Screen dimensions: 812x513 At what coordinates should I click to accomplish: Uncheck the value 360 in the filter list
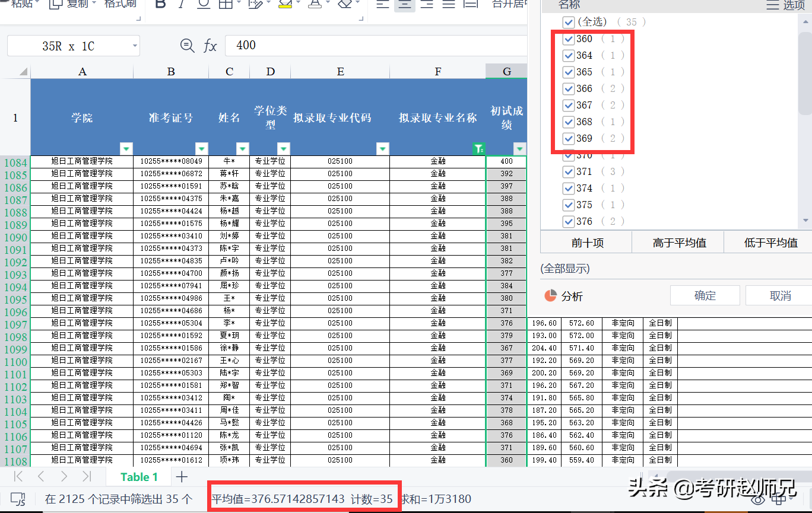point(569,39)
